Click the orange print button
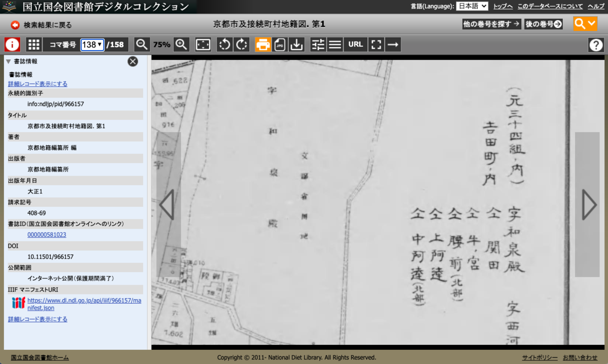 pos(263,45)
